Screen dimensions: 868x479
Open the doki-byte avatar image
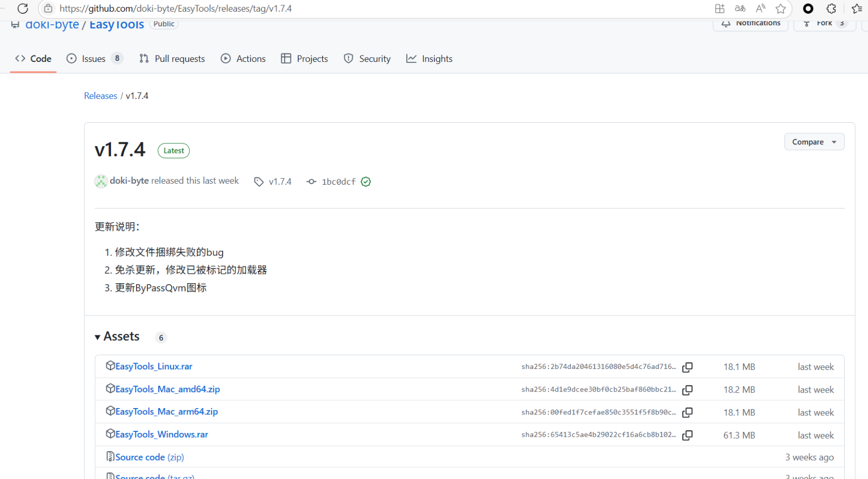point(100,181)
